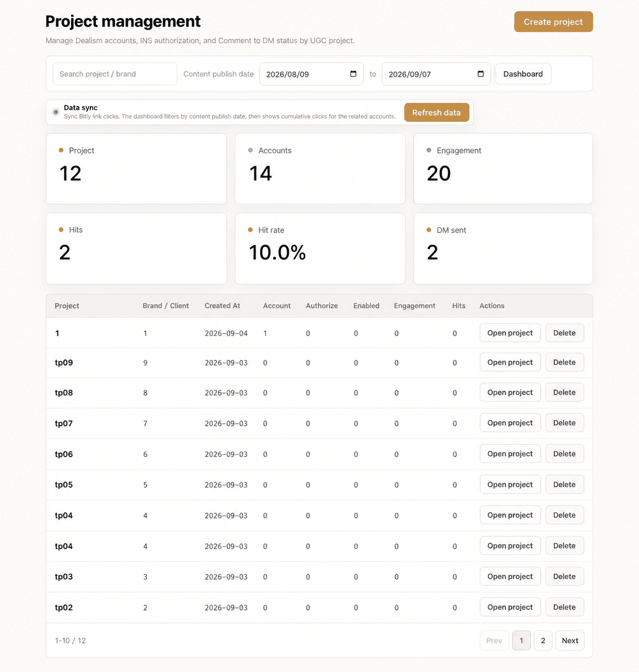Delete project tp07
639x672 pixels.
click(x=564, y=423)
